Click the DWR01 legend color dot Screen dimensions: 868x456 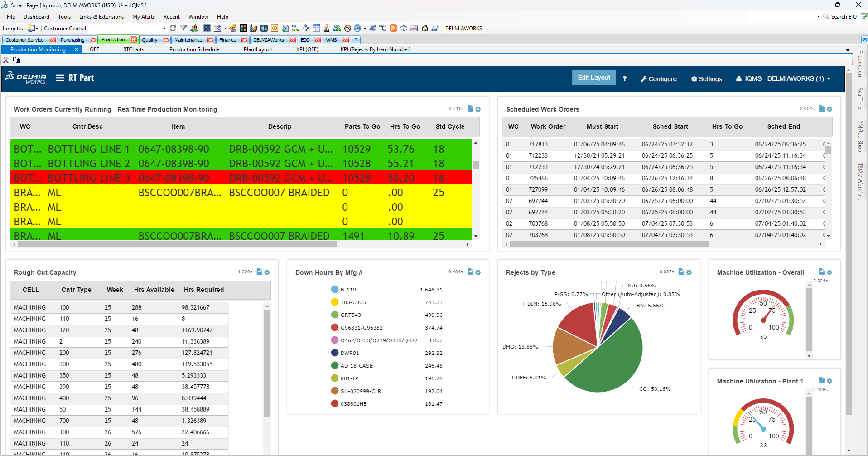335,353
